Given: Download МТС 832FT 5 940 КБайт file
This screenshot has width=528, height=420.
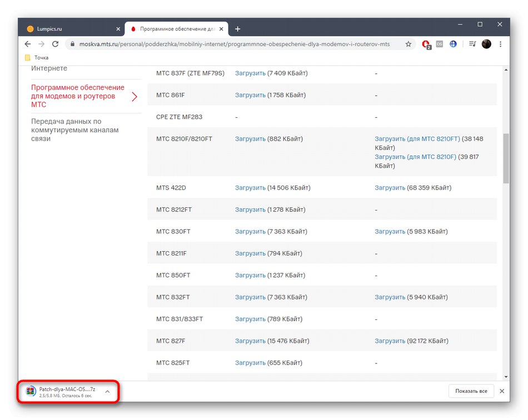Looking at the screenshot, I should [390, 297].
